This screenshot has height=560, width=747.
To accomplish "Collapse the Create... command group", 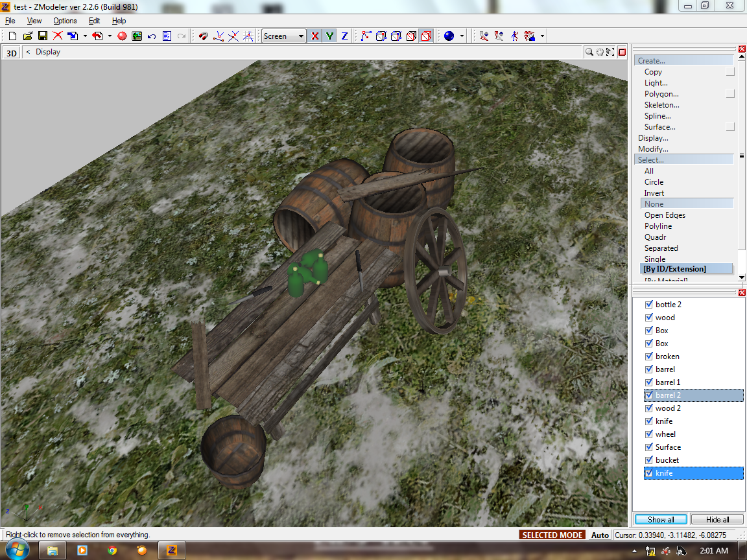I will pos(684,60).
